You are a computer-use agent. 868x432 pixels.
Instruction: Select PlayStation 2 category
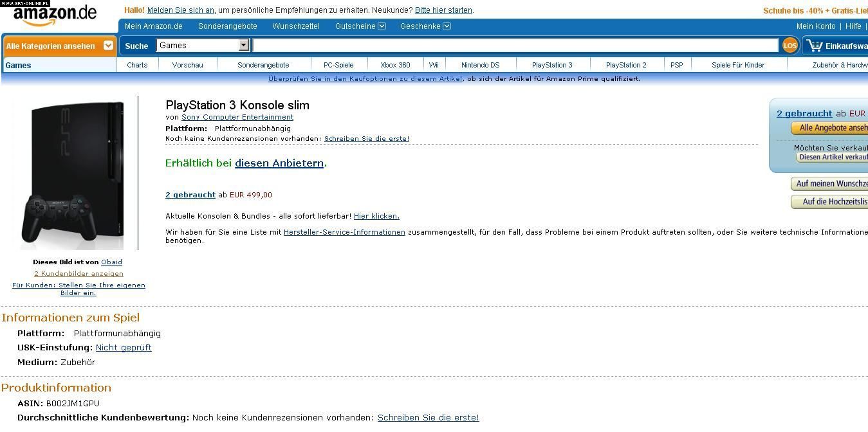[626, 65]
